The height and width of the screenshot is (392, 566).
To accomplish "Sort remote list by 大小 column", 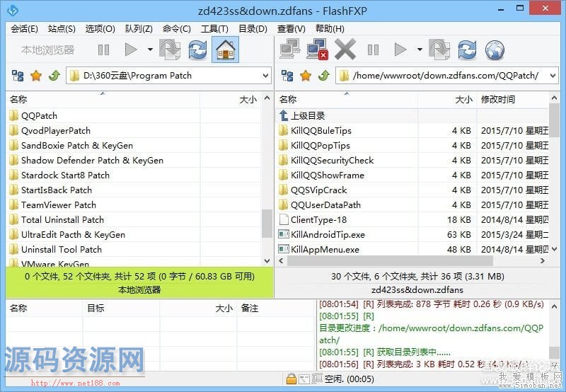I will point(447,99).
